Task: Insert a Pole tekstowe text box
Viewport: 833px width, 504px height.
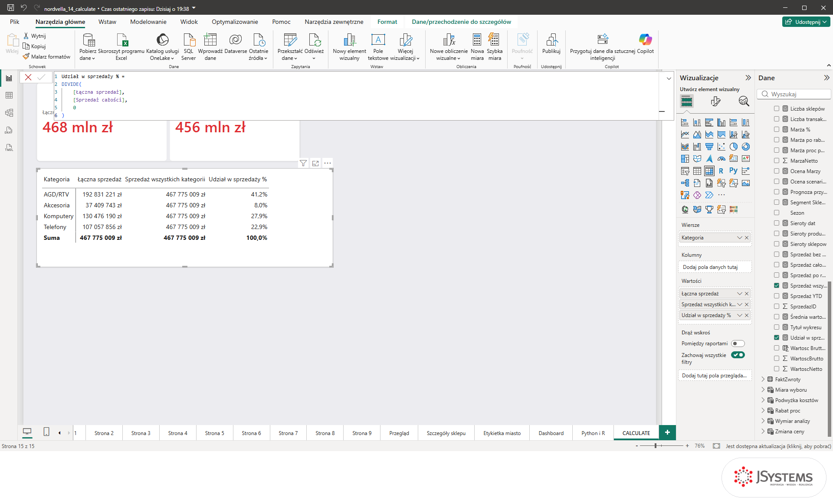Action: (378, 47)
